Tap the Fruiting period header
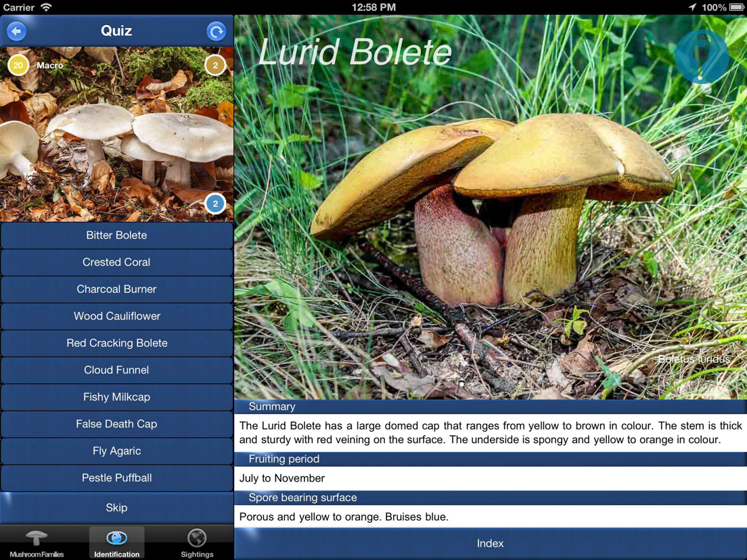This screenshot has height=560, width=747. 490,459
